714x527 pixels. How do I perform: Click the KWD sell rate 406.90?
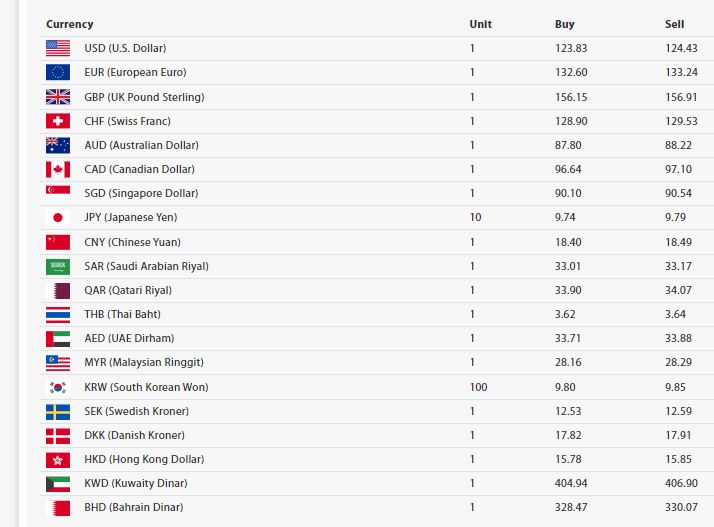(x=681, y=483)
